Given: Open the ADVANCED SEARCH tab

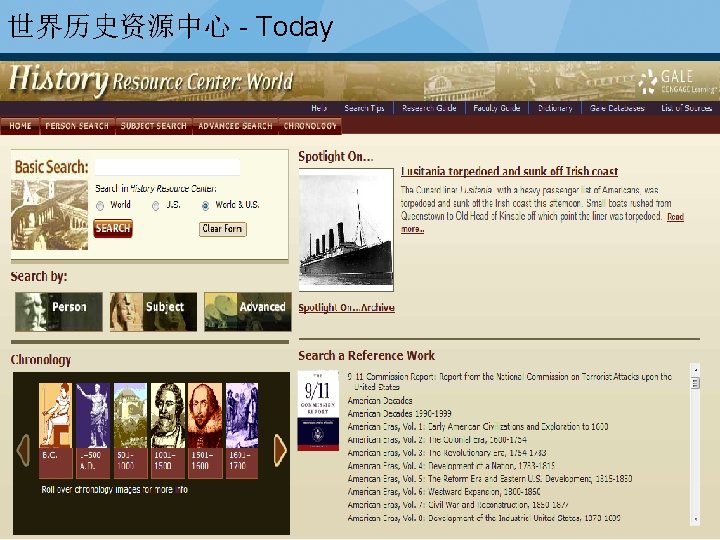Looking at the screenshot, I should point(235,126).
